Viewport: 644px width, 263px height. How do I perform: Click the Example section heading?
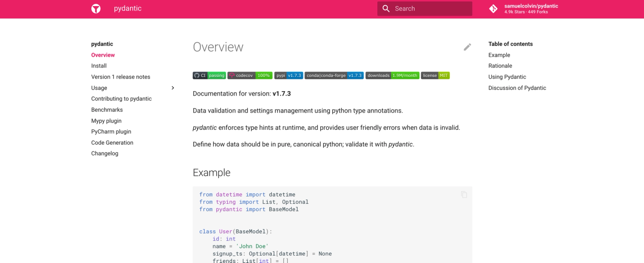pos(212,172)
